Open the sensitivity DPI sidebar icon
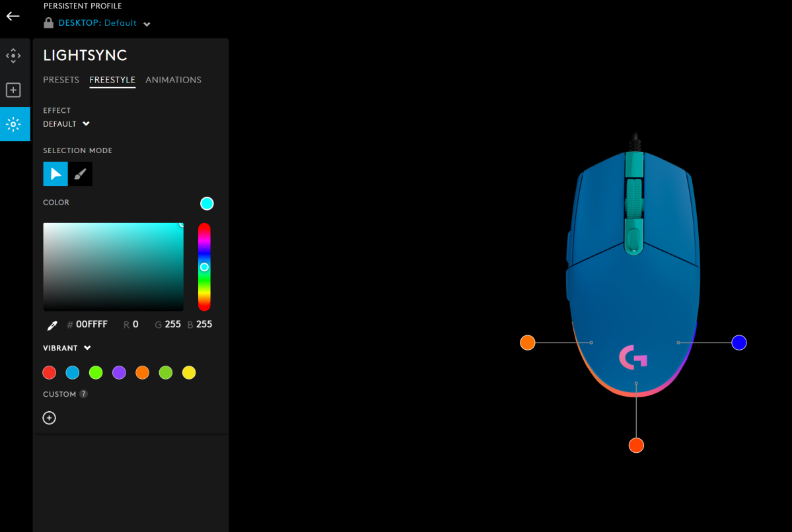This screenshot has height=532, width=792. 14,55
